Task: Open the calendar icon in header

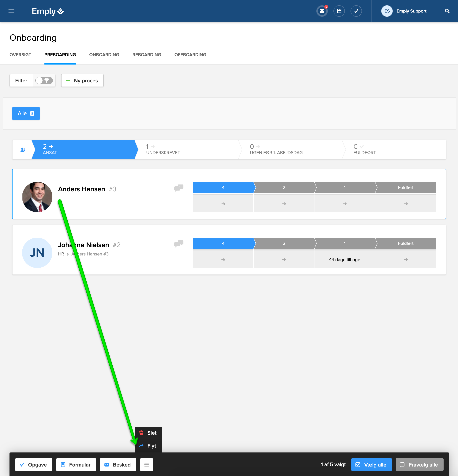Action: 339,11
